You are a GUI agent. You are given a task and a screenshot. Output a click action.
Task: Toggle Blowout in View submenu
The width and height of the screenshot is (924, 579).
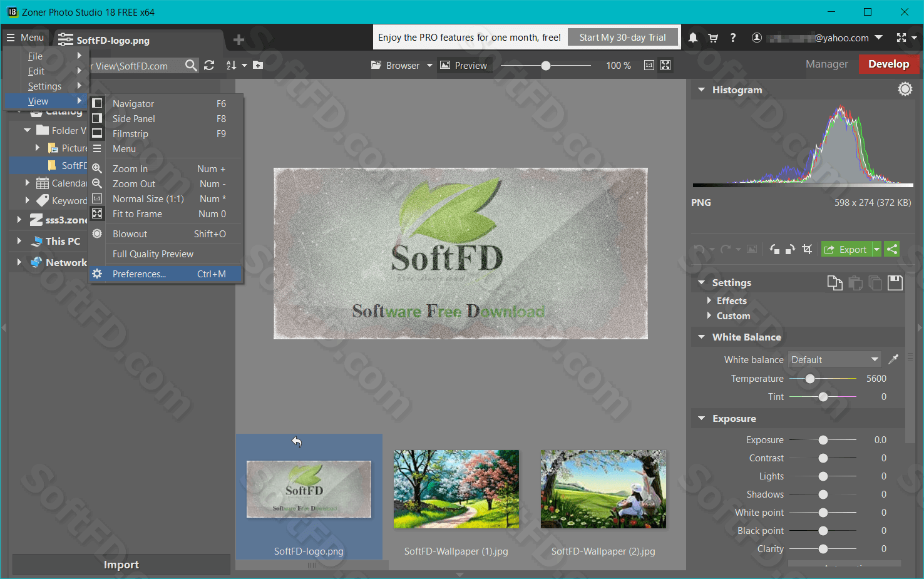(x=166, y=234)
